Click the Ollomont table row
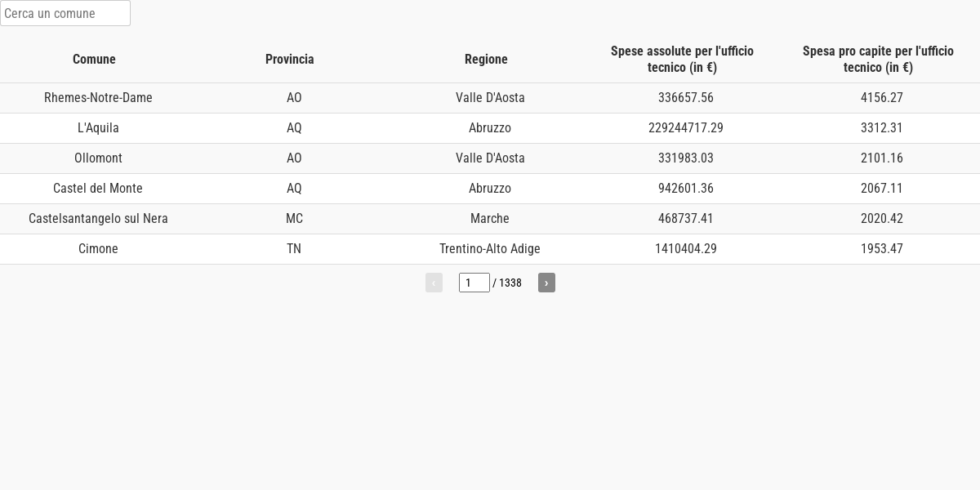Image resolution: width=980 pixels, height=490 pixels. [x=490, y=158]
